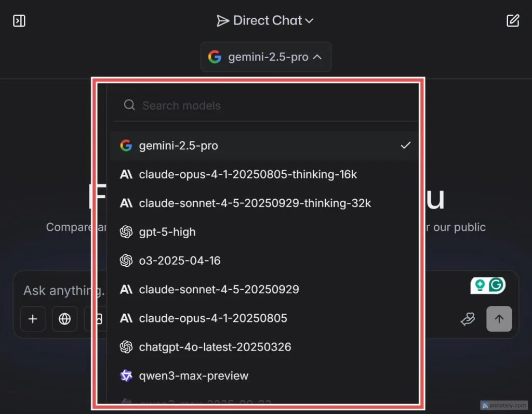Screen dimensions: 532x414
Task: Pick qwen3-max-preview from the list
Action: 194,376
